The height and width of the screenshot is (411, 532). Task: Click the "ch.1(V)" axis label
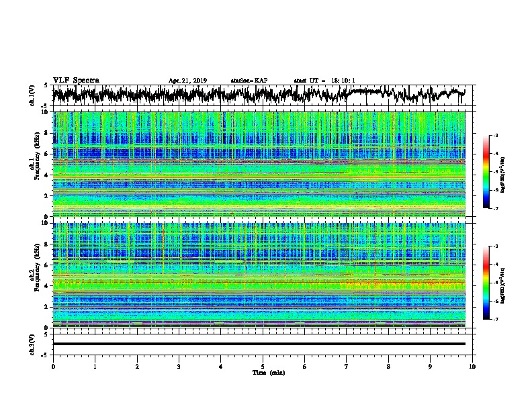tap(32, 95)
